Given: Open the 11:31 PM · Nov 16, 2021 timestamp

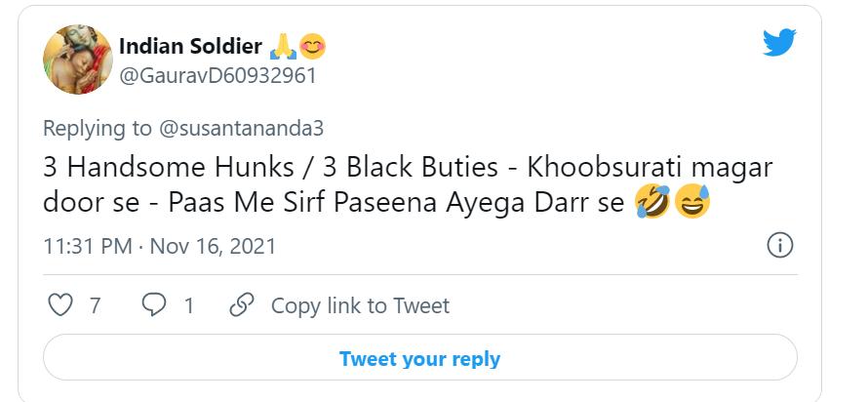Looking at the screenshot, I should pos(160,246).
